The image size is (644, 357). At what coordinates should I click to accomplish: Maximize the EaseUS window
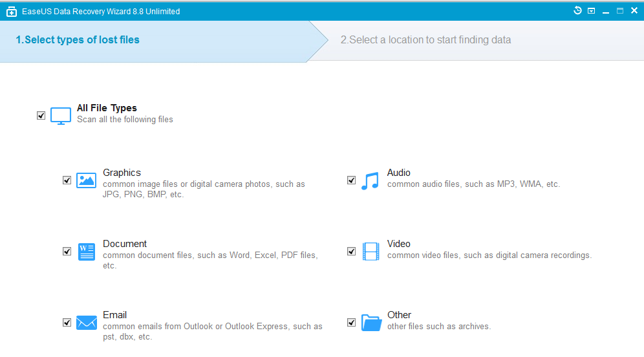[620, 11]
